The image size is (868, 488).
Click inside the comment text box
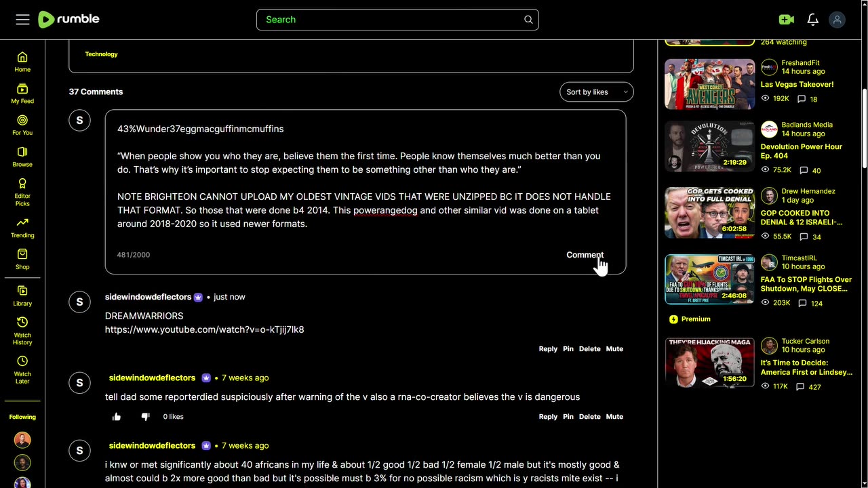pos(366,176)
